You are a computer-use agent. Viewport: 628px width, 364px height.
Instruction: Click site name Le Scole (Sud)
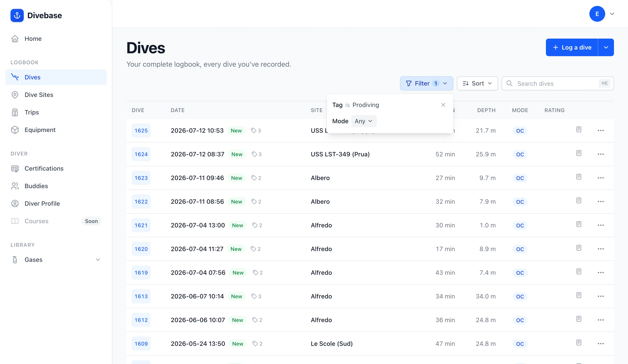(x=331, y=343)
